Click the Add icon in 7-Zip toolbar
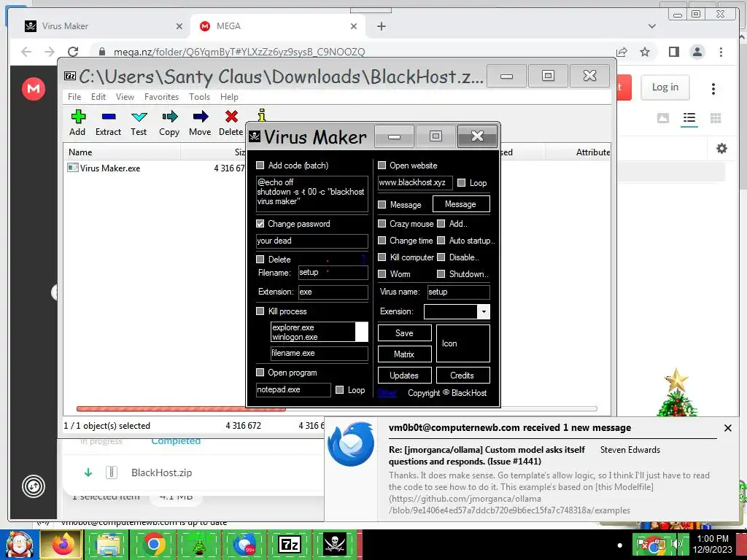 coord(77,117)
